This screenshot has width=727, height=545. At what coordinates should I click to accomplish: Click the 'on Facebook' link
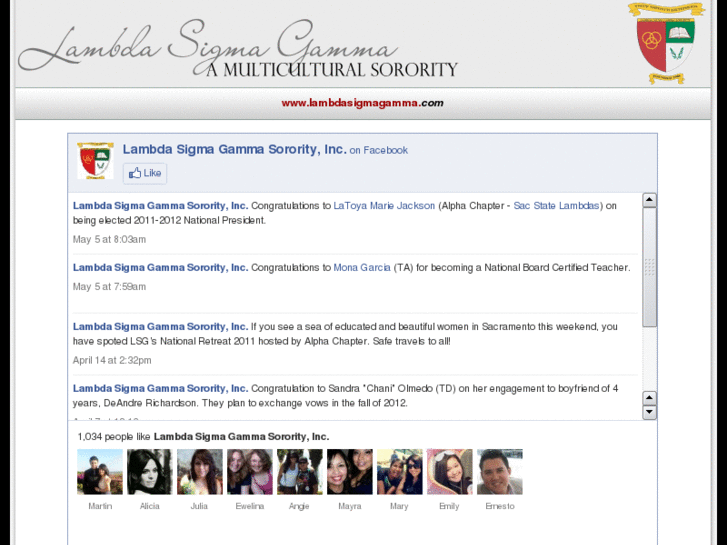[x=379, y=150]
